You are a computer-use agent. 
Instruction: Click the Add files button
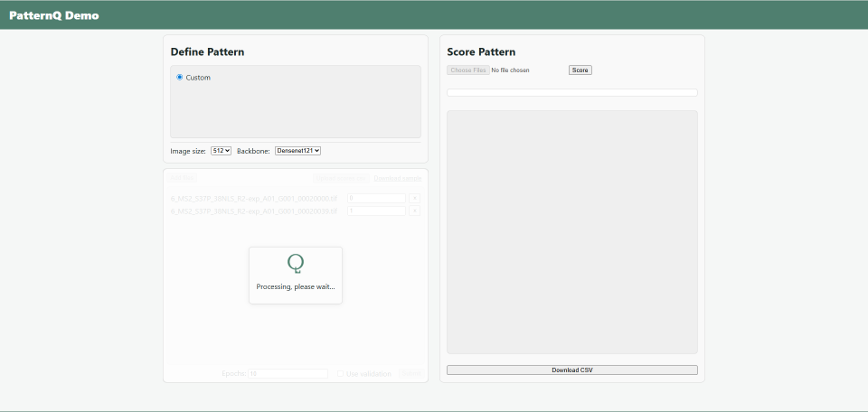coord(184,178)
